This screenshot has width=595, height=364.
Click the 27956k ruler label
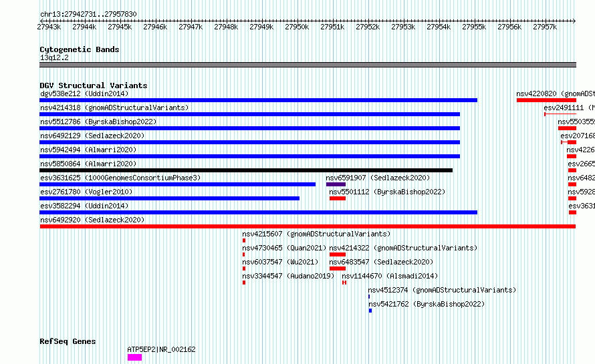click(x=509, y=27)
